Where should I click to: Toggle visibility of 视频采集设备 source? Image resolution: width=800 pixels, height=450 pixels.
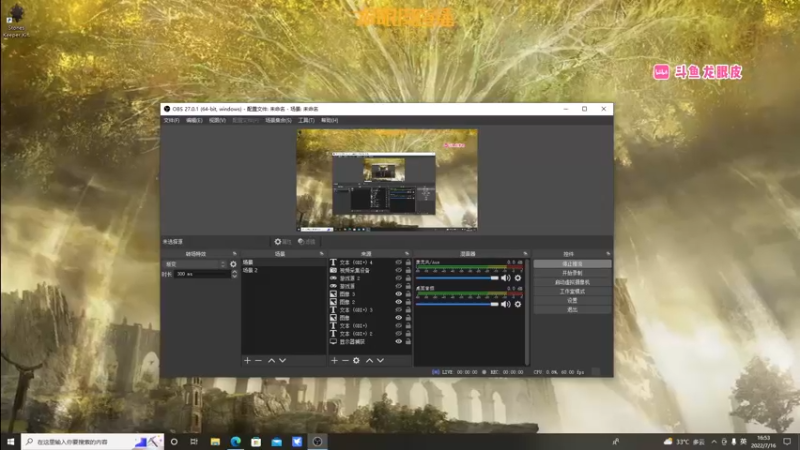[398, 270]
